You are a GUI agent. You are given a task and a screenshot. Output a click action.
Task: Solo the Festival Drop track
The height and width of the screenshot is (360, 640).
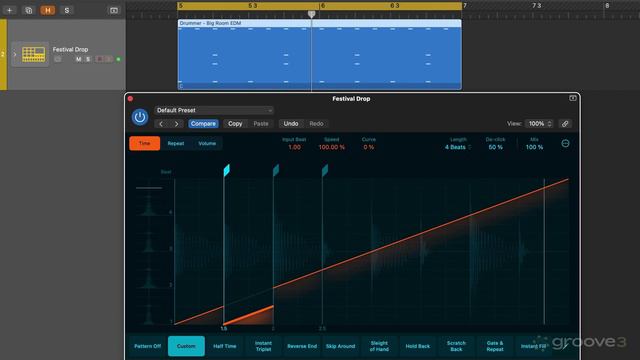(x=88, y=60)
